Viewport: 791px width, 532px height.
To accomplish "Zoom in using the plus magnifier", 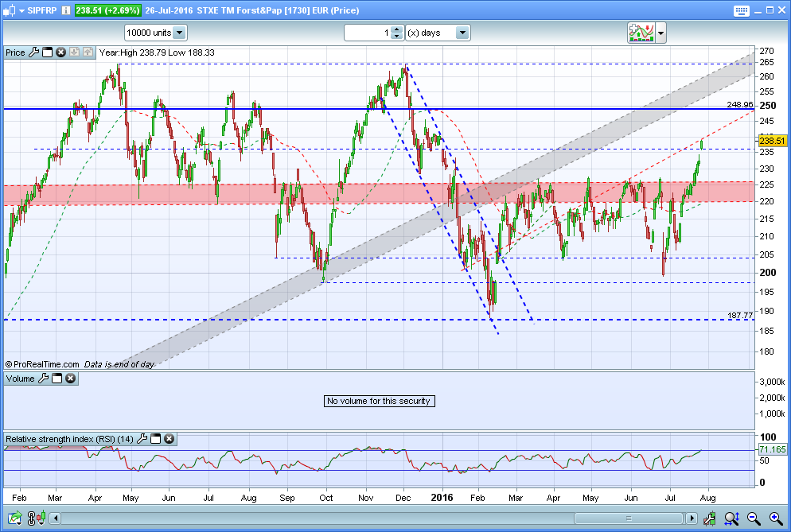I will pos(776,518).
